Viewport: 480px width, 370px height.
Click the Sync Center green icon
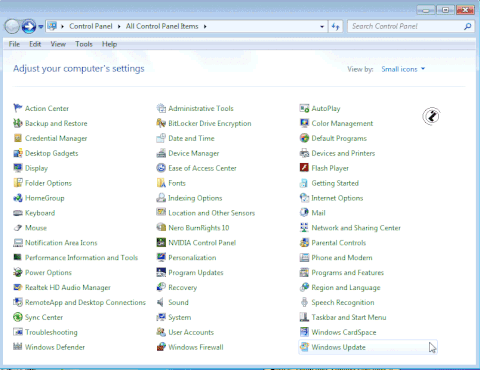point(18,317)
